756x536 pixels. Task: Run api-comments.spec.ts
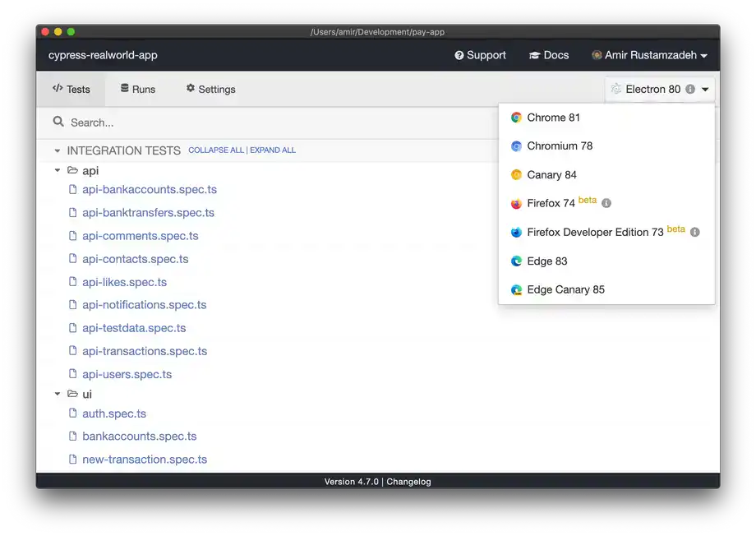(x=141, y=236)
